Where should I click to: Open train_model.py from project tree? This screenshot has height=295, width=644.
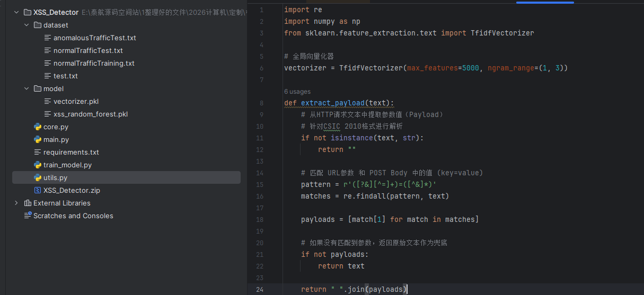coord(67,165)
